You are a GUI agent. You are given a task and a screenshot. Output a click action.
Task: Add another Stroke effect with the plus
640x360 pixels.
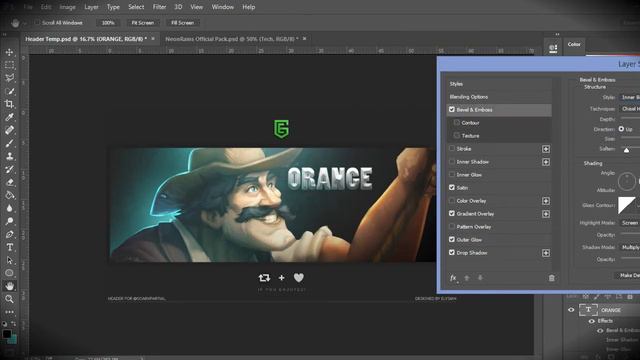tap(546, 149)
